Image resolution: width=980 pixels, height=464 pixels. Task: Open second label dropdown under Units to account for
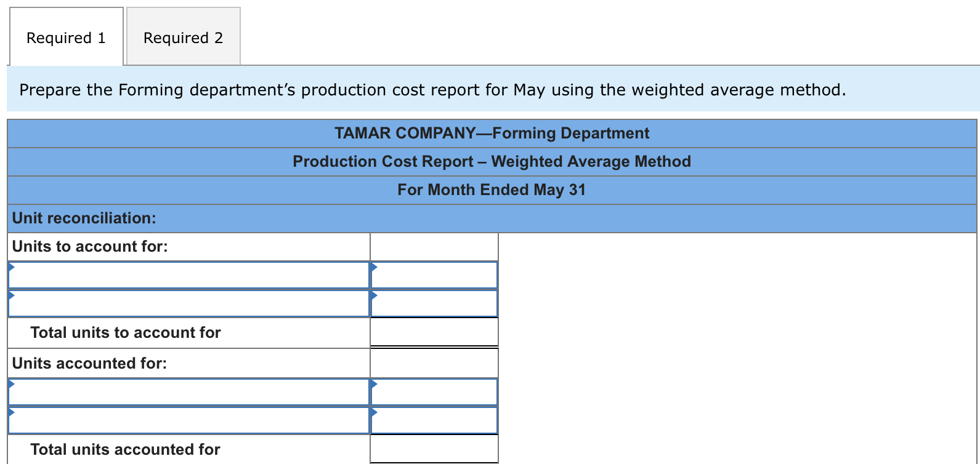[x=188, y=303]
